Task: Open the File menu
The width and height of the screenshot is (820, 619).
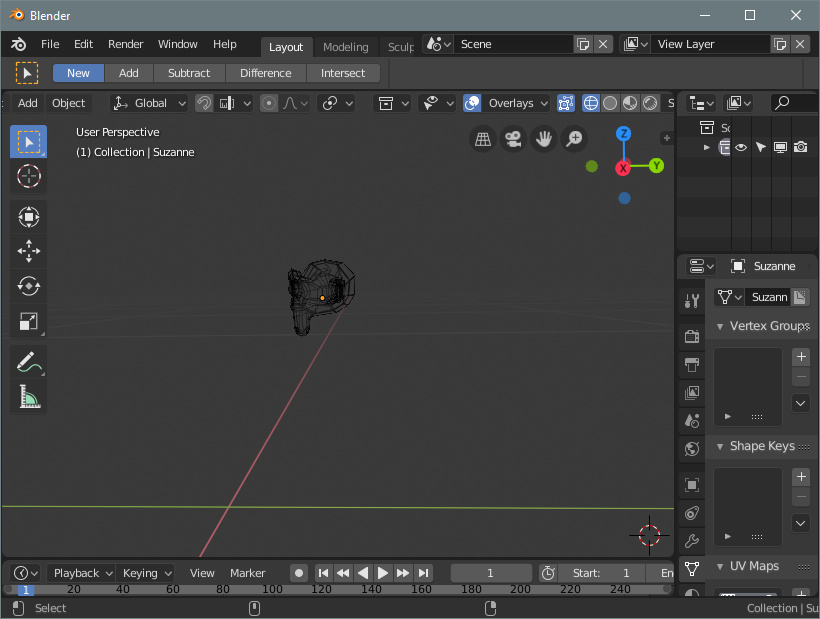Action: coord(50,44)
